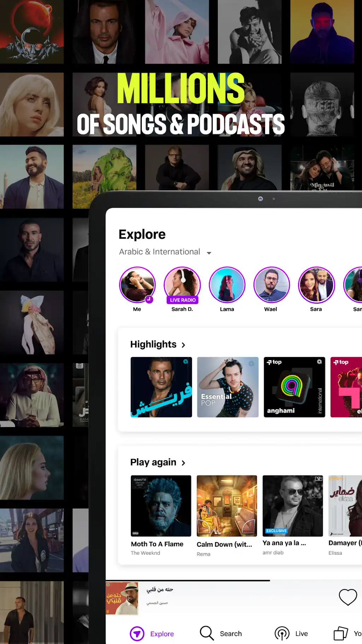The height and width of the screenshot is (644, 362).
Task: Open the library cards icon in bottom bar
Action: click(x=341, y=633)
